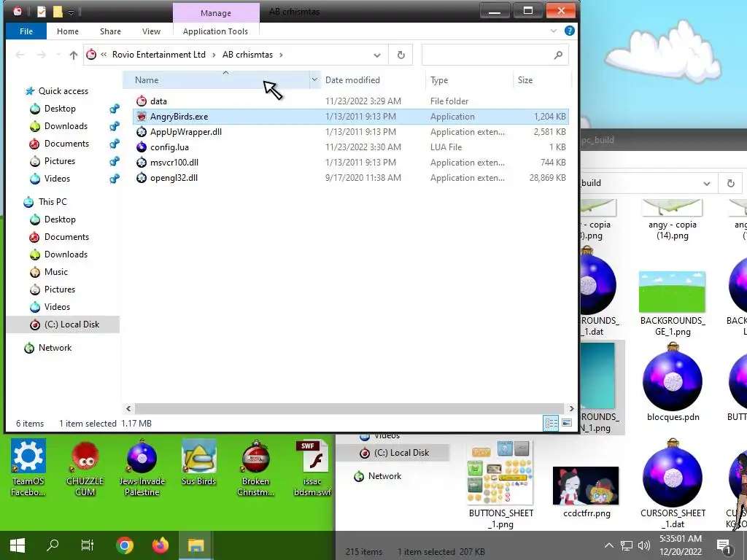Open the Windows Start menu

(18, 545)
